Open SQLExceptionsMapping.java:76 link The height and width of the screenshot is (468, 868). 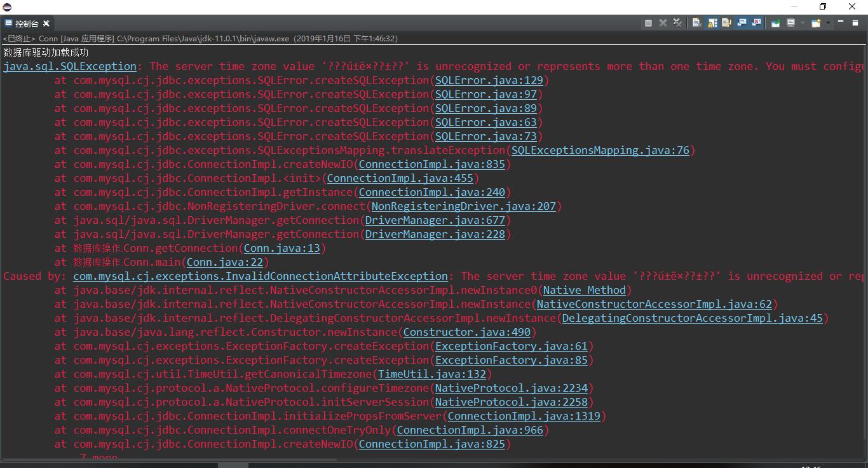click(x=600, y=150)
